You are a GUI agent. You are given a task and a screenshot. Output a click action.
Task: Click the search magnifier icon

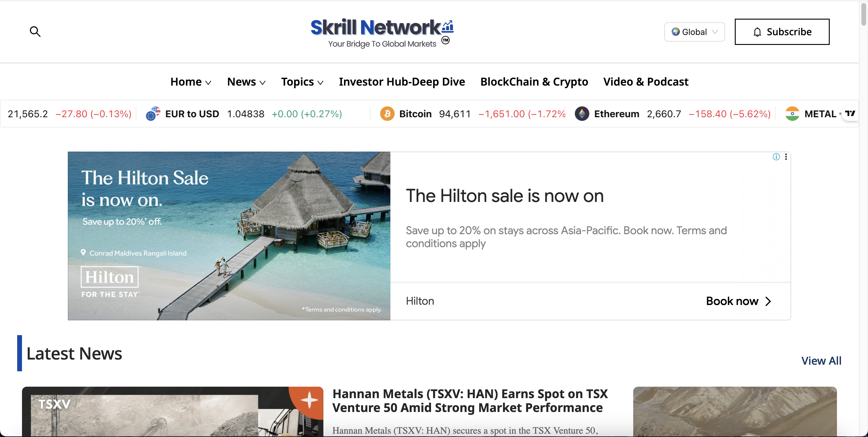(x=35, y=32)
